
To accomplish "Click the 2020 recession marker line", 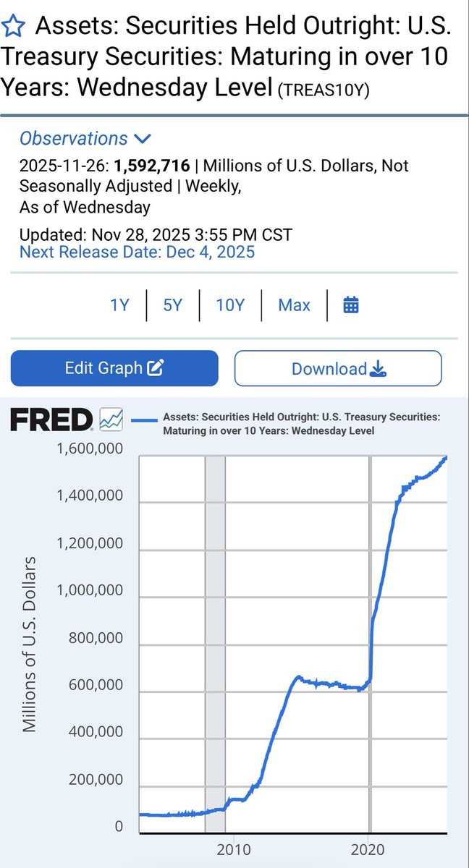I will click(x=370, y=644).
